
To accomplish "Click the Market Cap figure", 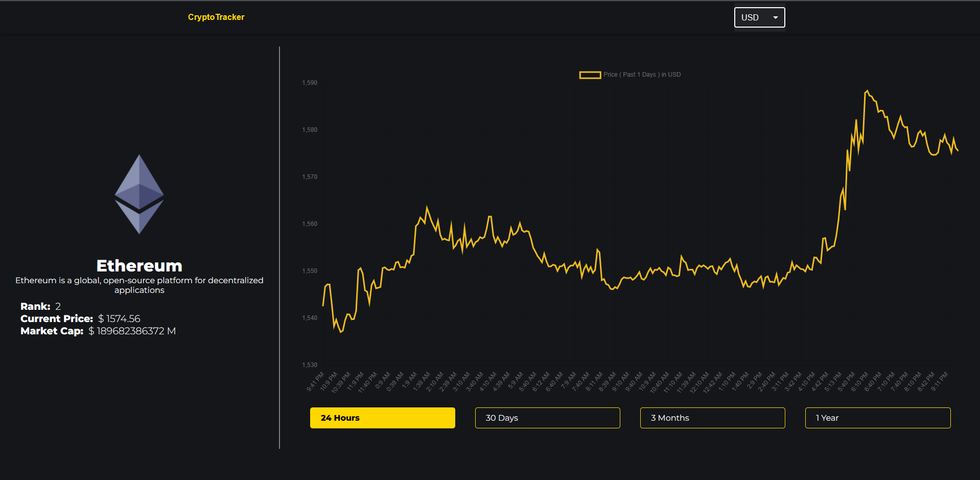I will 132,331.
